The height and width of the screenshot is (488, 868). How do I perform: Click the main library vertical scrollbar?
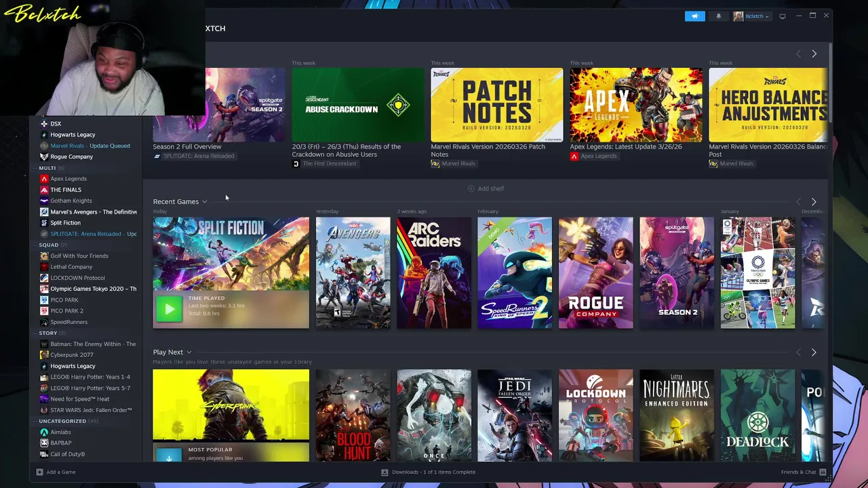[830, 83]
